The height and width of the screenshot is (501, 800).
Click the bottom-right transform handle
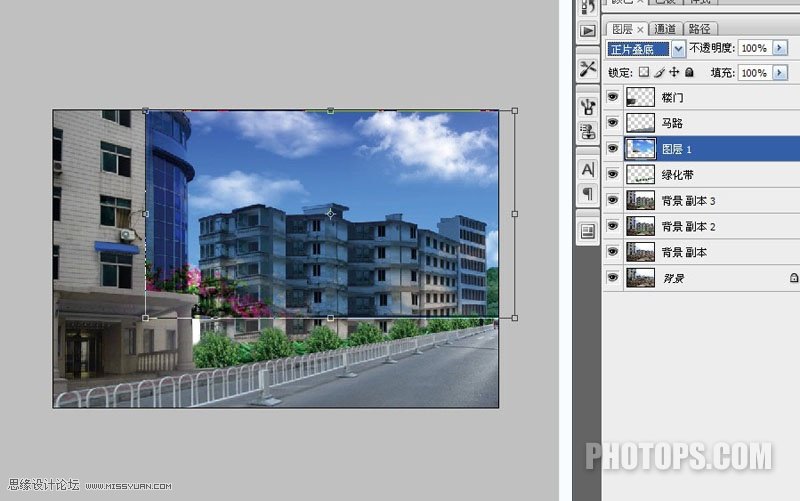pyautogui.click(x=515, y=318)
